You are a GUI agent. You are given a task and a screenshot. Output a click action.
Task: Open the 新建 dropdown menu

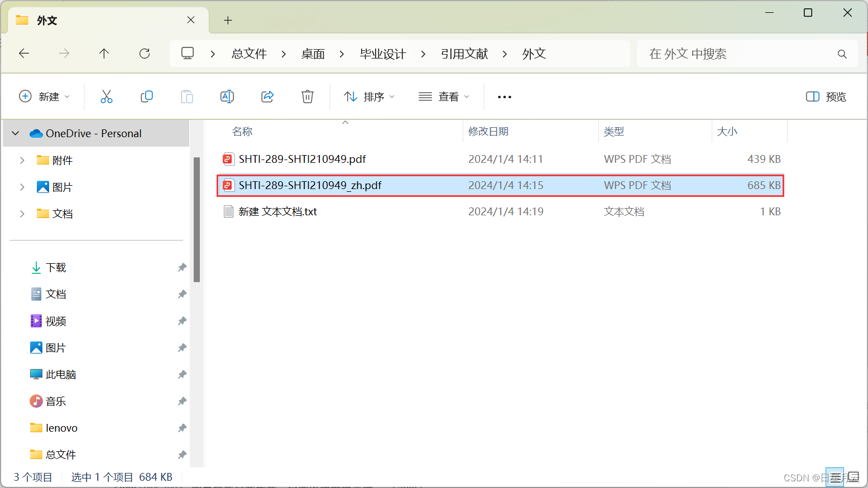click(45, 96)
